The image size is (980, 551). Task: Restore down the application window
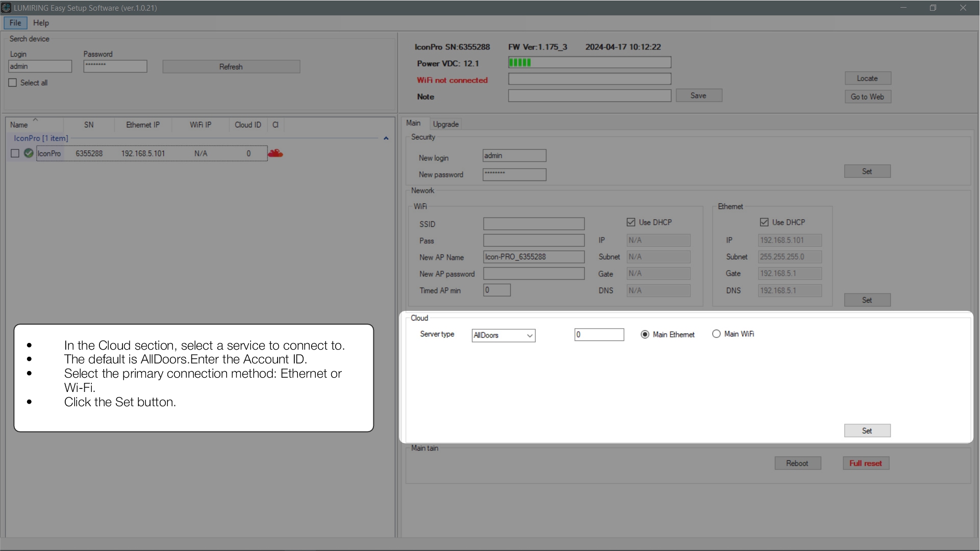point(933,8)
